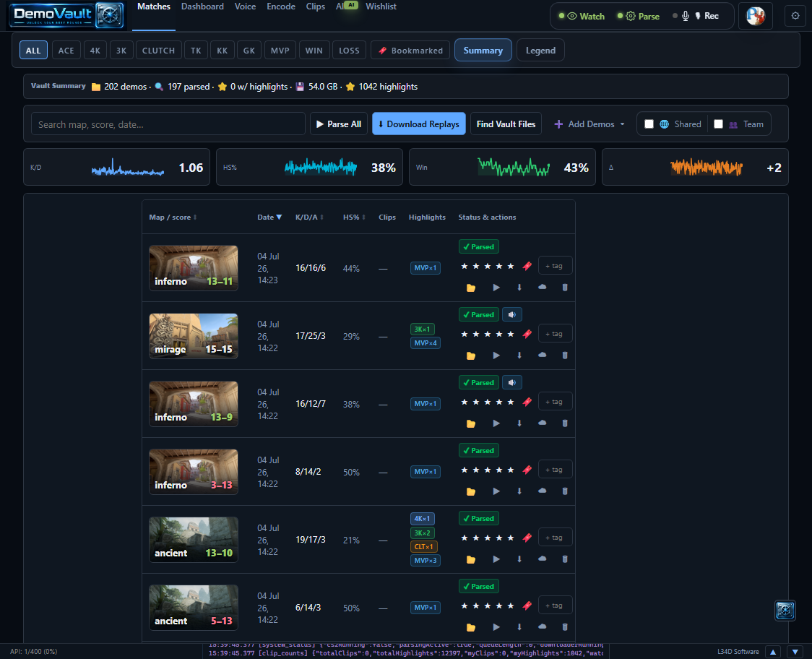Filter matches by CLUTCH
The height and width of the screenshot is (659, 812).
click(x=158, y=51)
